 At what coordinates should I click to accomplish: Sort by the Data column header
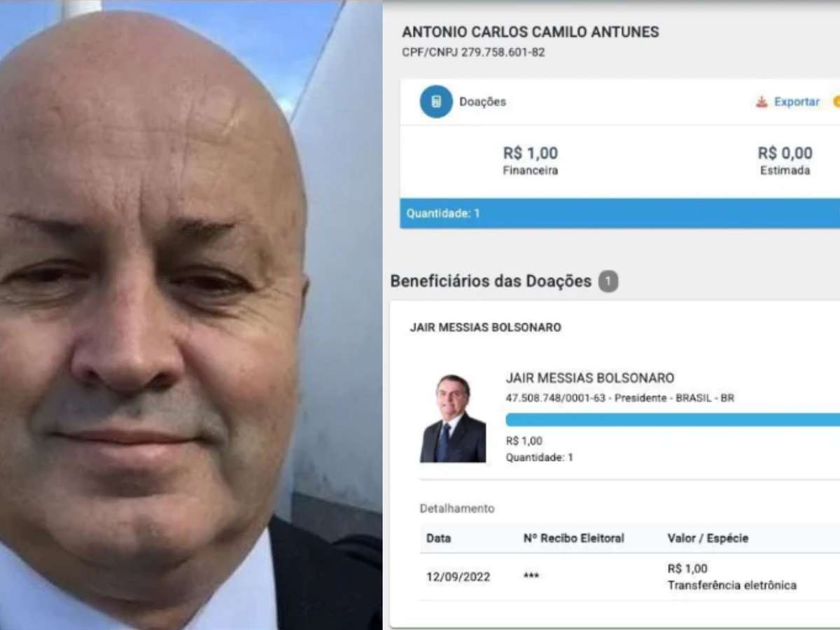pyautogui.click(x=439, y=538)
